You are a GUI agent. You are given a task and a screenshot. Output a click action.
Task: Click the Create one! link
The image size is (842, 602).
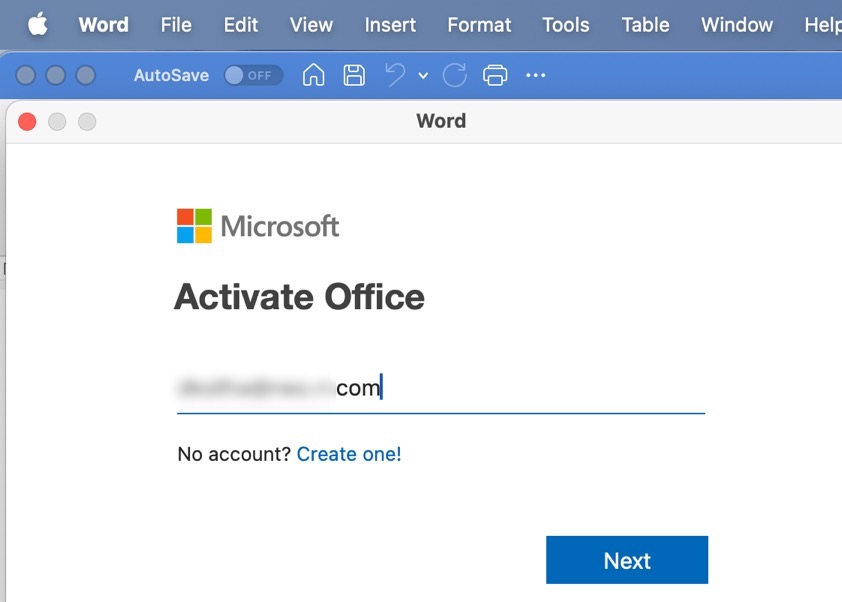[349, 454]
